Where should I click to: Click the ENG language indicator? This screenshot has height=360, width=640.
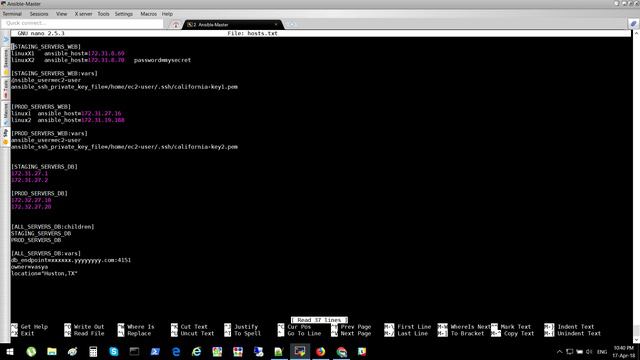point(602,352)
